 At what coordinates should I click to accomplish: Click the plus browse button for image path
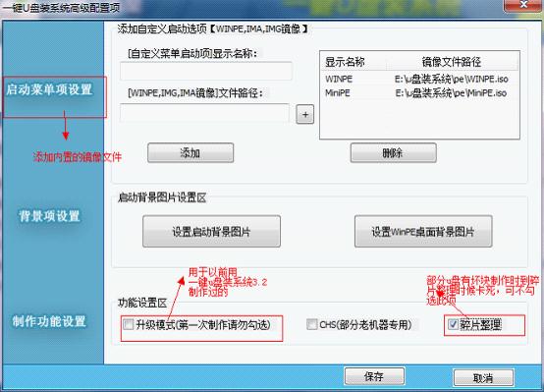point(305,114)
